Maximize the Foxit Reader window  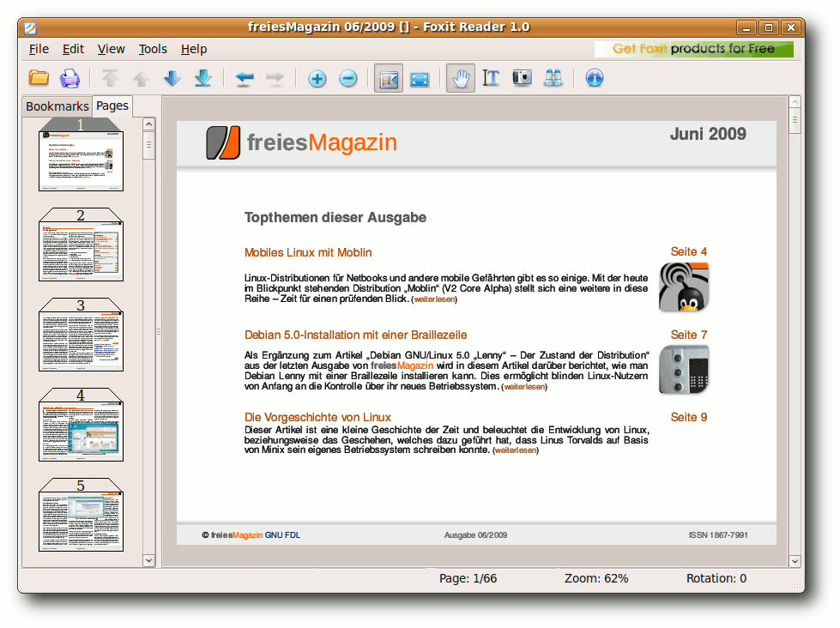pyautogui.click(x=769, y=27)
